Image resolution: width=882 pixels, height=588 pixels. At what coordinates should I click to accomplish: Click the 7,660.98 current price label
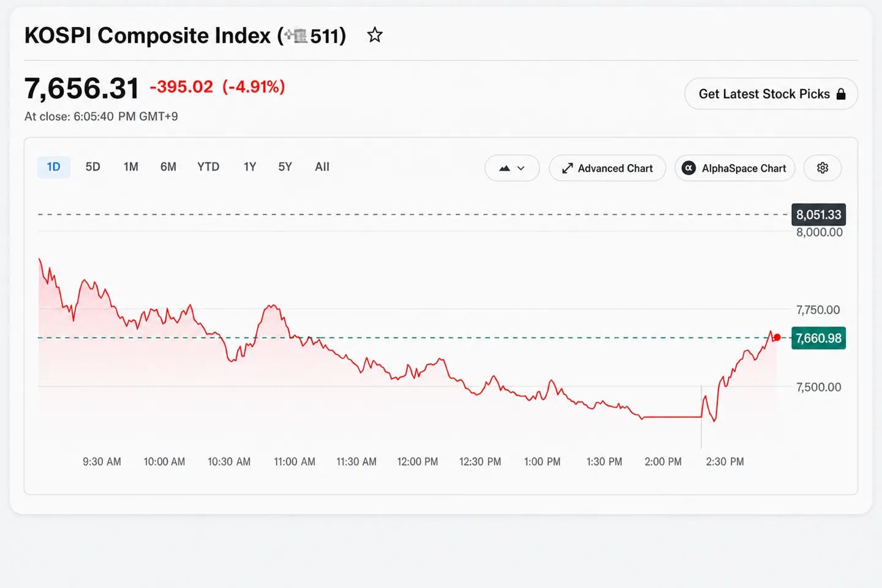tap(818, 338)
